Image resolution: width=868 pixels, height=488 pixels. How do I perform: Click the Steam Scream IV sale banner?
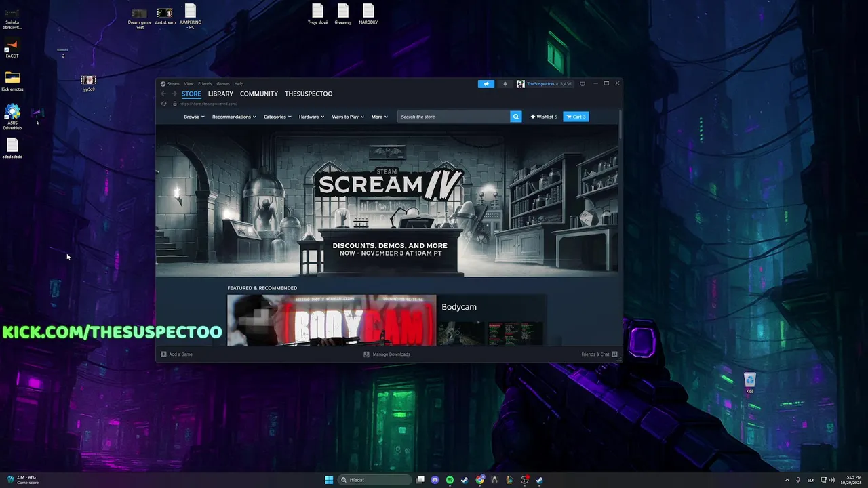(x=387, y=201)
